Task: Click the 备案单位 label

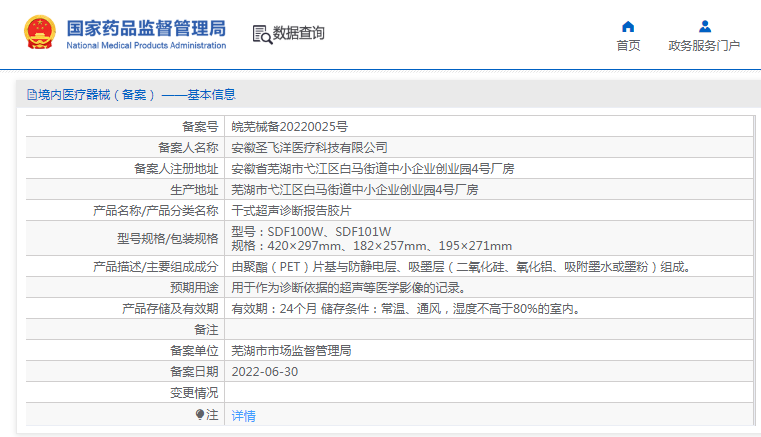Action: (194, 351)
